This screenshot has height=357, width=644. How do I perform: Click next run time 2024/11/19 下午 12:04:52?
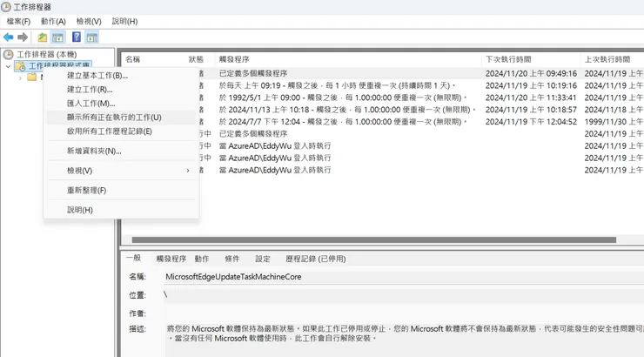coord(531,122)
